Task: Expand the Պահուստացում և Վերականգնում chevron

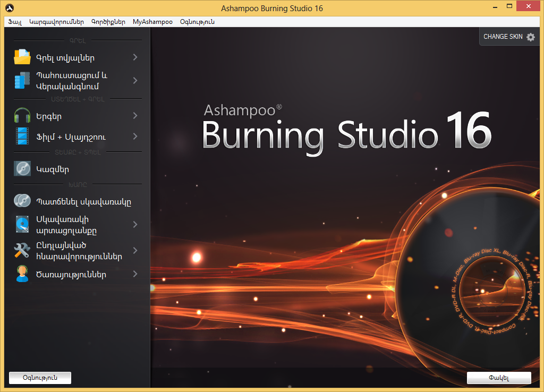Action: click(135, 81)
